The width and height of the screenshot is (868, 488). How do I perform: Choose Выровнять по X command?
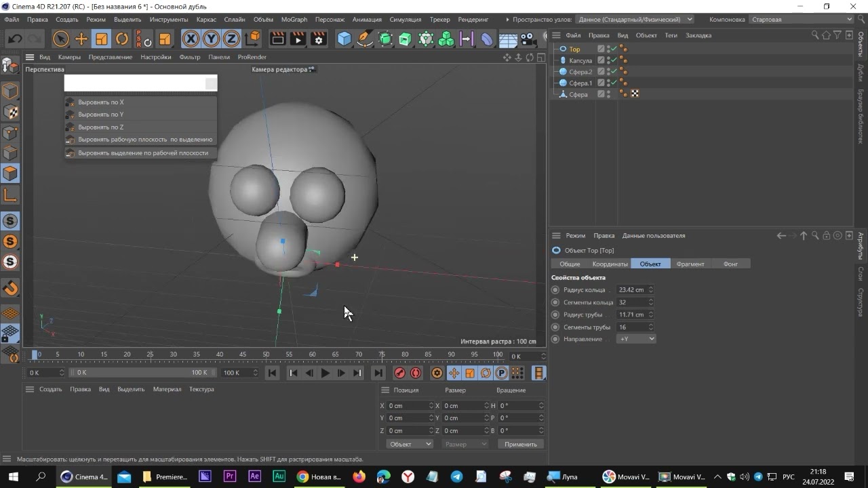pos(141,102)
